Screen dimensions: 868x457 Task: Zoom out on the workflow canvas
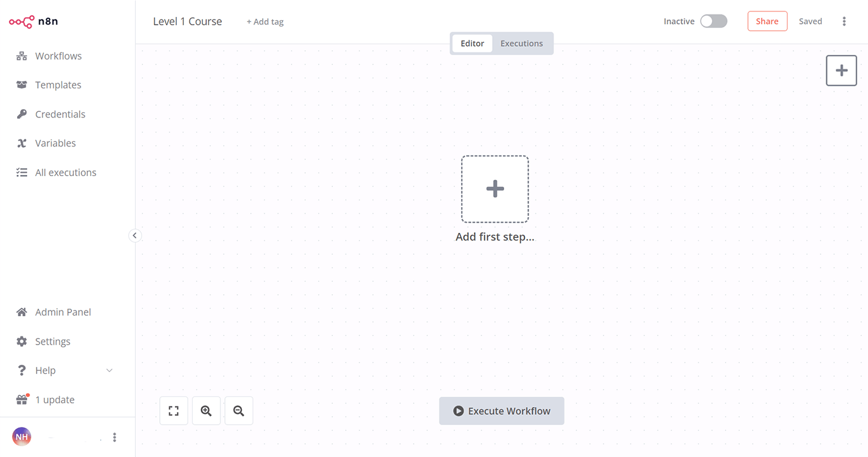pos(238,410)
